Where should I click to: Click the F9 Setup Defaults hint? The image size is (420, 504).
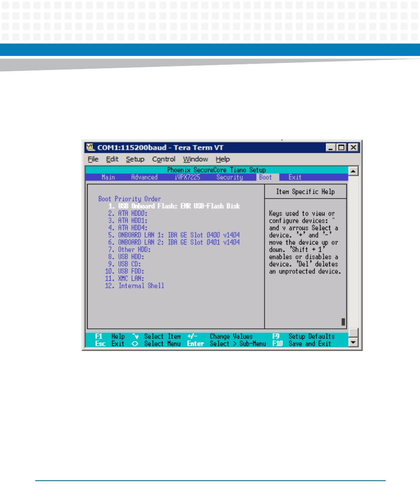304,337
